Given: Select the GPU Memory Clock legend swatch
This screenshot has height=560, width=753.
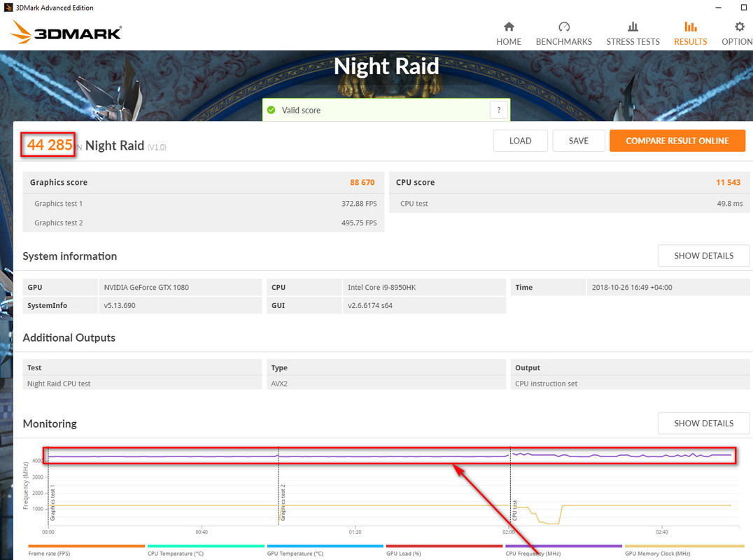Looking at the screenshot, I should tap(685, 546).
